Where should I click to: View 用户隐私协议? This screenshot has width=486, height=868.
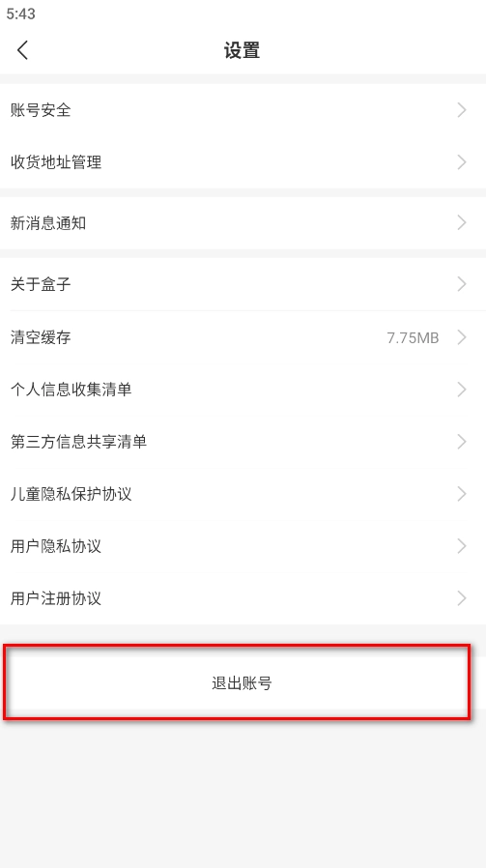[x=243, y=546]
